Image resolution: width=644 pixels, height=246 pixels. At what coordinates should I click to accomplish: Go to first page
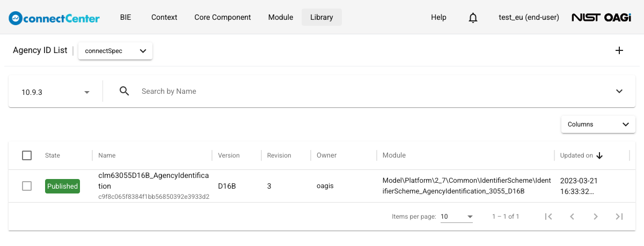tap(548, 217)
